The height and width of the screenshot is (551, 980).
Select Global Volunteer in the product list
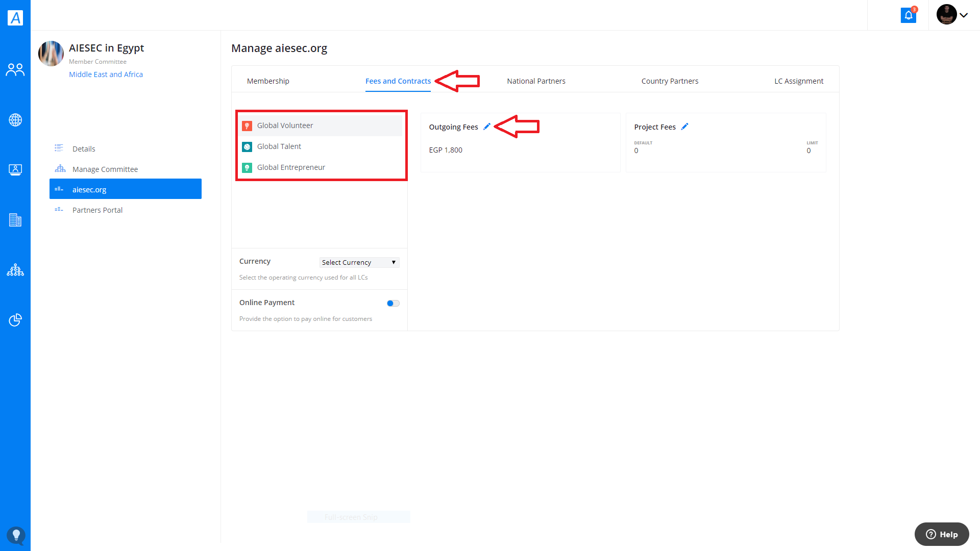click(322, 126)
